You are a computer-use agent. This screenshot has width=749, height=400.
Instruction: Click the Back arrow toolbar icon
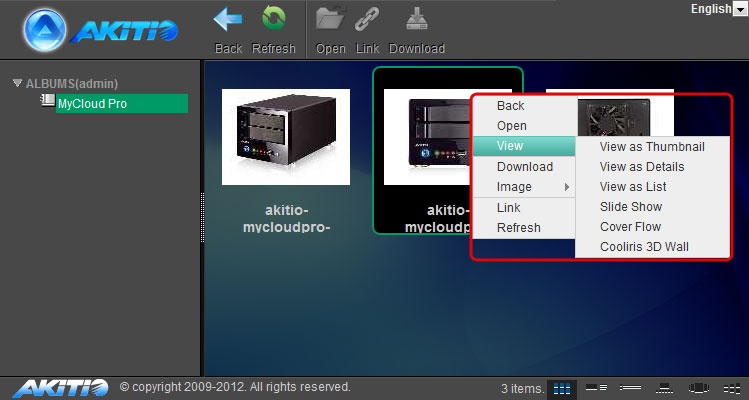click(x=229, y=20)
